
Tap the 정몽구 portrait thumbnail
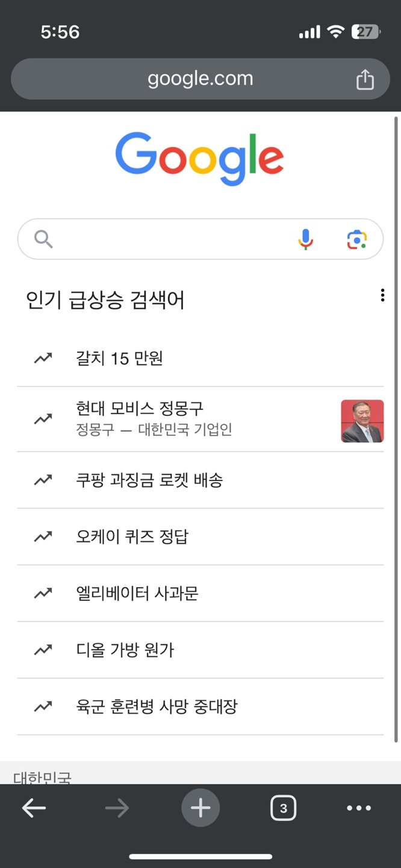tap(362, 421)
